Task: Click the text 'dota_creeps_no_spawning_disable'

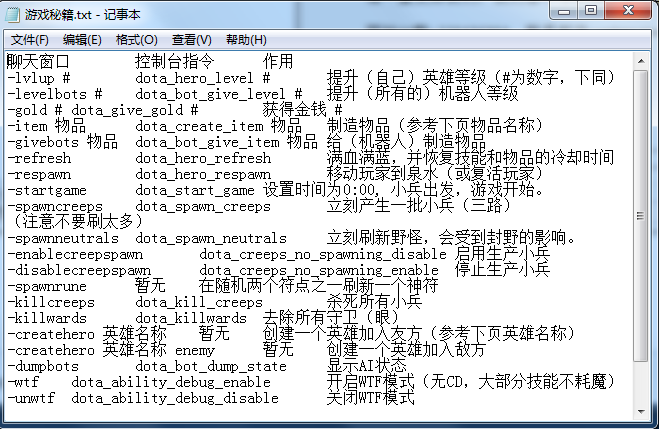Action: tap(323, 254)
